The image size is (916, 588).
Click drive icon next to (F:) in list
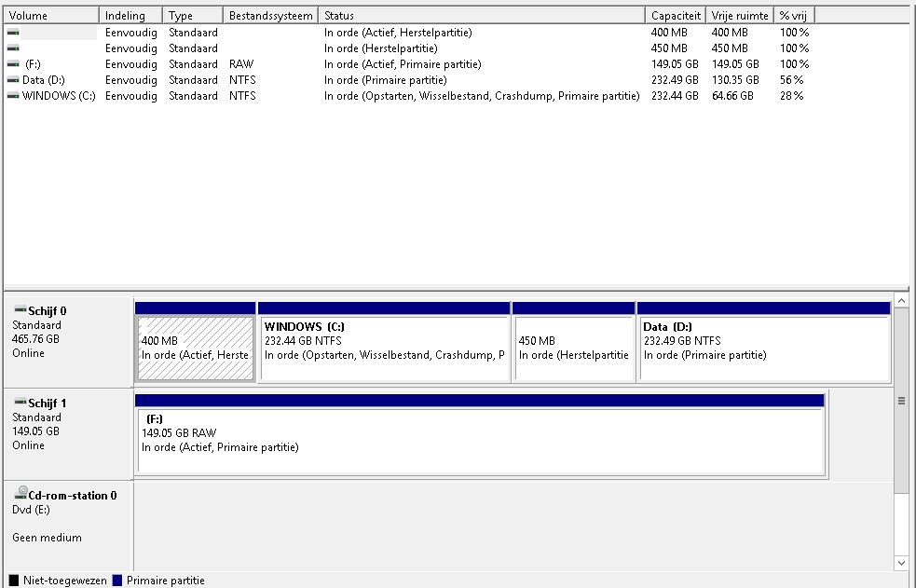pos(13,64)
